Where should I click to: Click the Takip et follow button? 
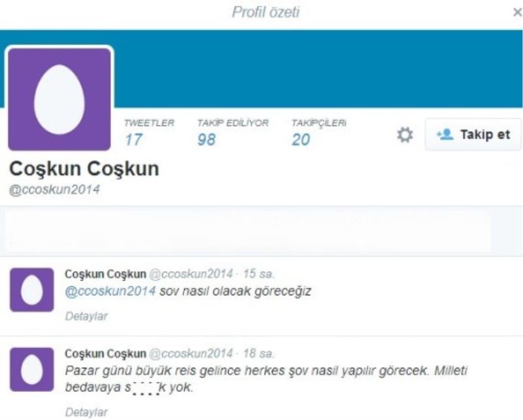473,135
